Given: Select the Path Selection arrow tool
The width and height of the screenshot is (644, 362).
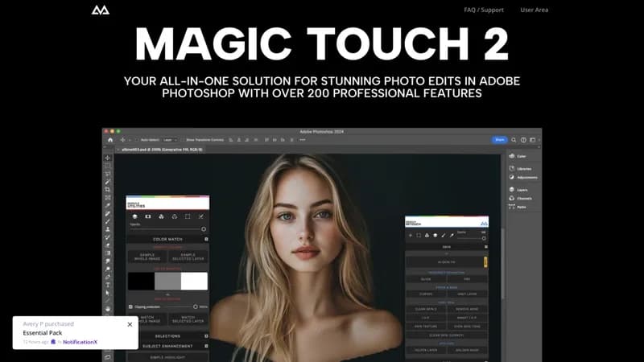Looking at the screenshot, I should 108,293.
